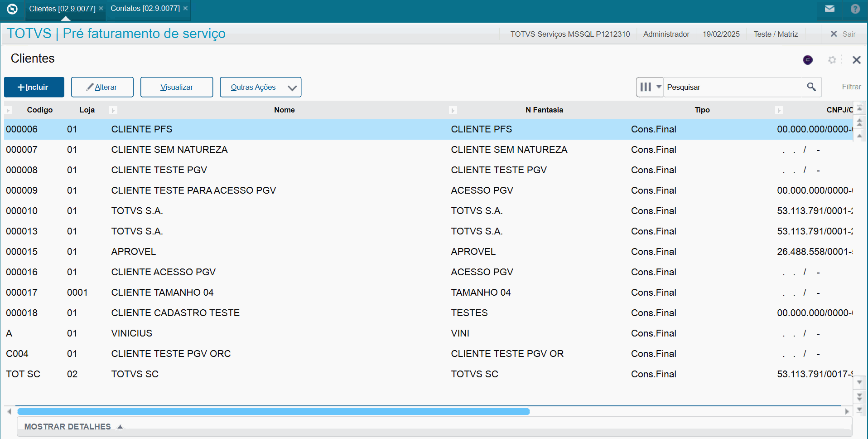Click the arrow marker before CNPJ header
This screenshot has width=868, height=439.
click(779, 110)
